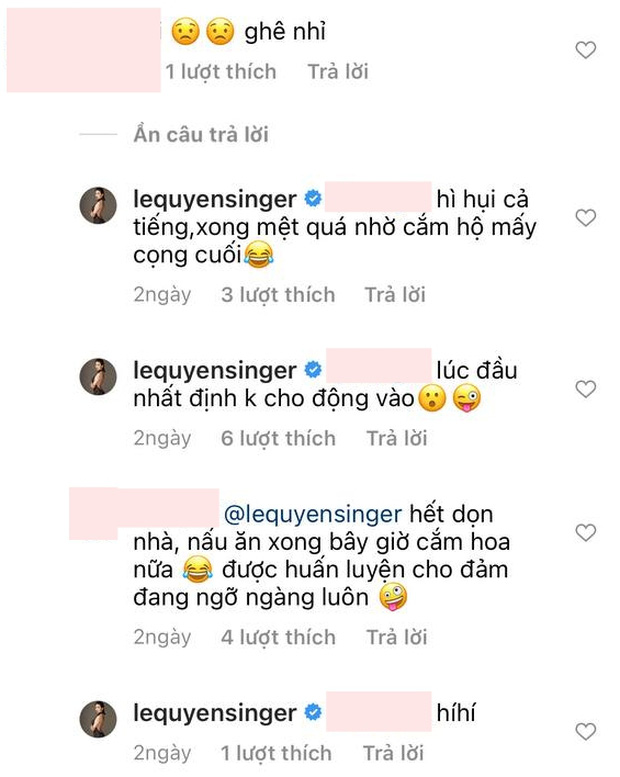The width and height of the screenshot is (620, 777).
Task: Like the 'hì hụi cả tiếng' comment
Action: coord(585,217)
